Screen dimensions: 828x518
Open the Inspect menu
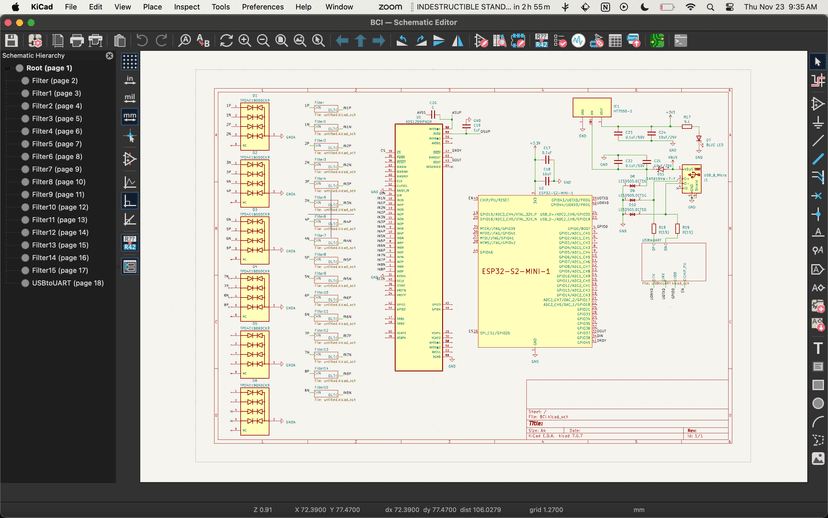click(x=186, y=7)
